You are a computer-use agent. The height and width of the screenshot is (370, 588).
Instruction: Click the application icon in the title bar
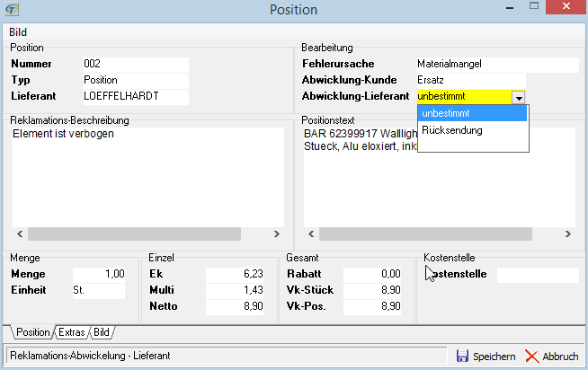point(13,10)
